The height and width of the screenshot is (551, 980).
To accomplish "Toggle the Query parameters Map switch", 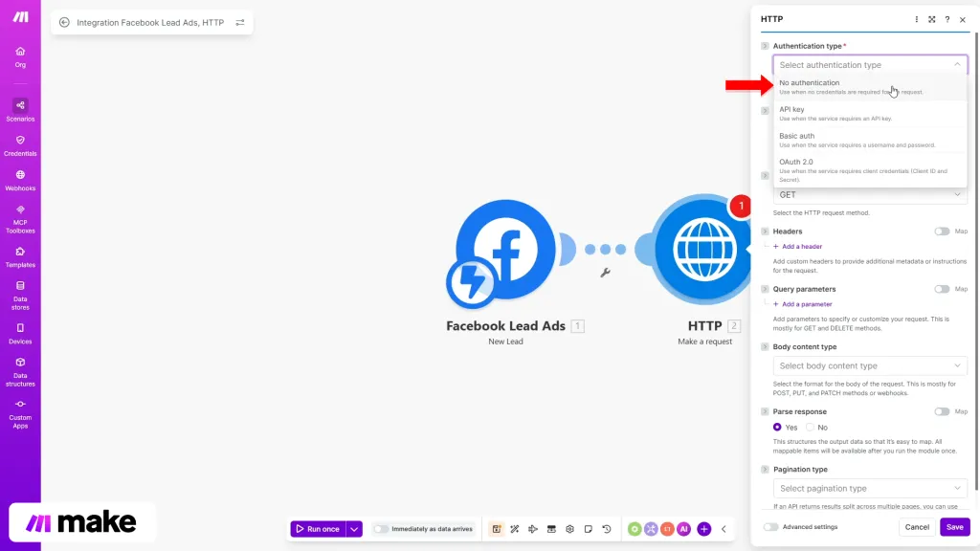I will (942, 289).
